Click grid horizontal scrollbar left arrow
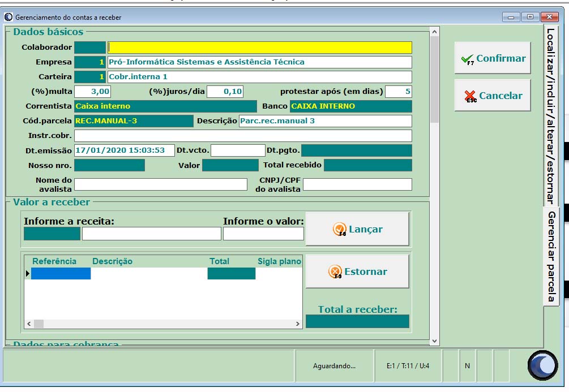 [x=29, y=324]
